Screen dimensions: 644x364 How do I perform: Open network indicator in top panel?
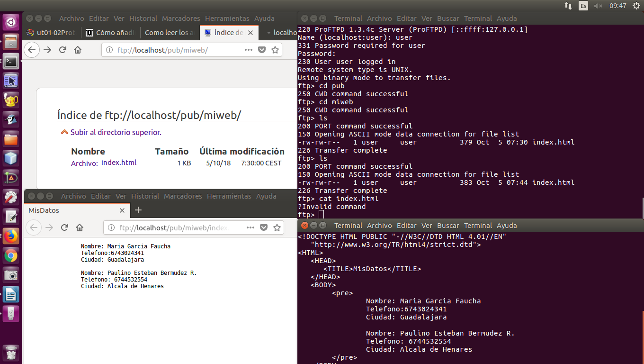point(568,6)
